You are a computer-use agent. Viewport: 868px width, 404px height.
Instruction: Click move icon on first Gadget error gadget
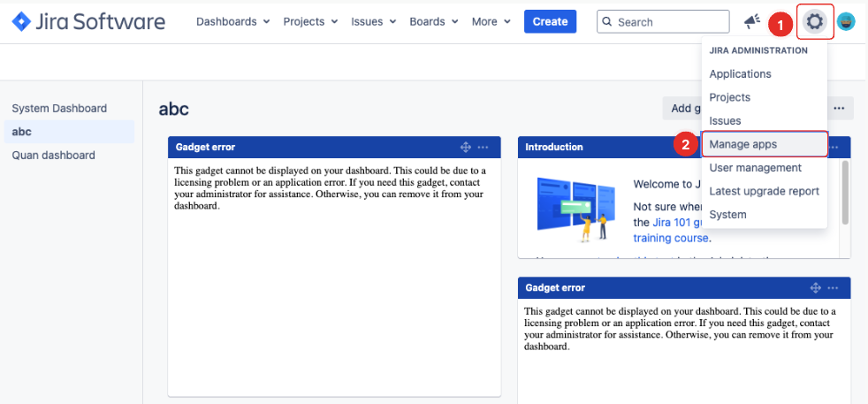pos(465,147)
